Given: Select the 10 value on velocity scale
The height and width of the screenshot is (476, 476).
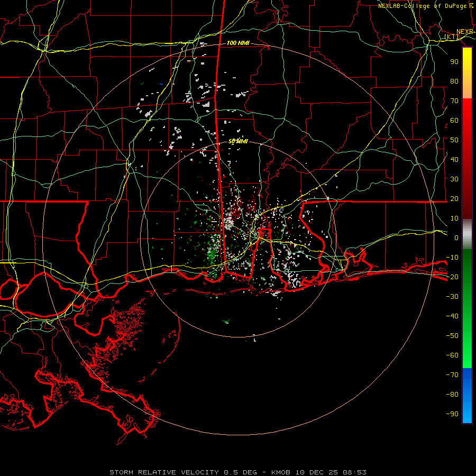Looking at the screenshot, I should pyautogui.click(x=454, y=218).
